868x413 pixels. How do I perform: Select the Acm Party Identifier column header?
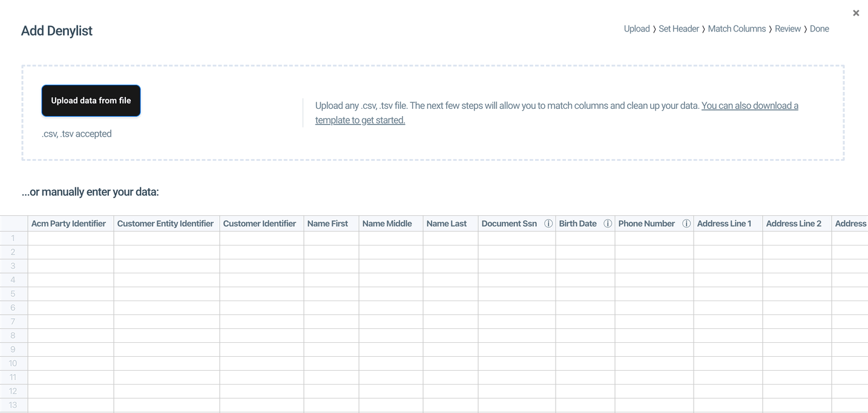tap(71, 224)
